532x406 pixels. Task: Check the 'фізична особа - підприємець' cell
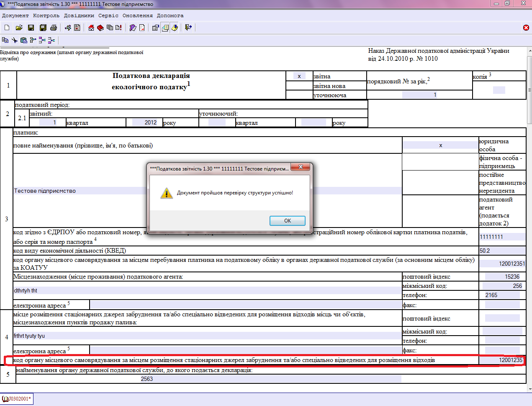pos(440,162)
